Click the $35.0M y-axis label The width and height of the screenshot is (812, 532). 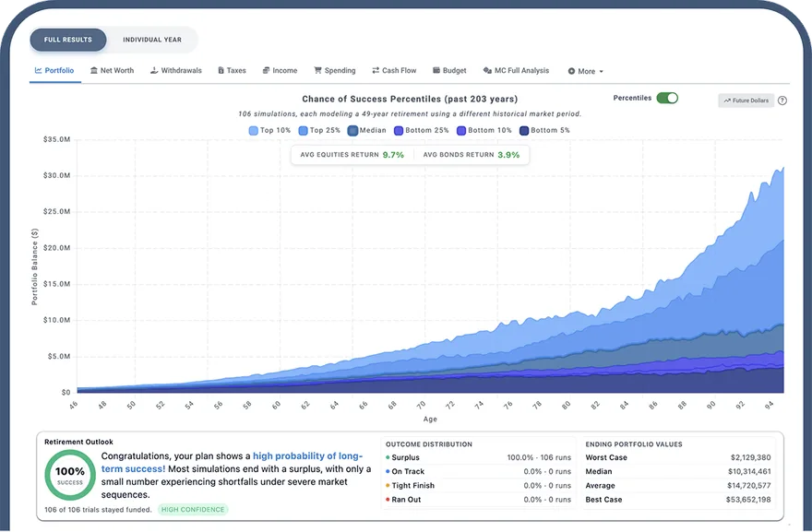pos(56,139)
